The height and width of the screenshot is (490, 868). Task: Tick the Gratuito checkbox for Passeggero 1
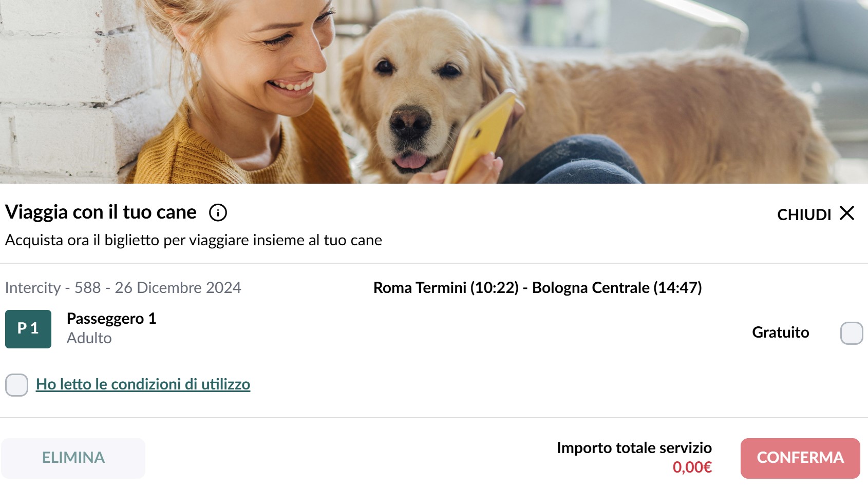pos(852,333)
